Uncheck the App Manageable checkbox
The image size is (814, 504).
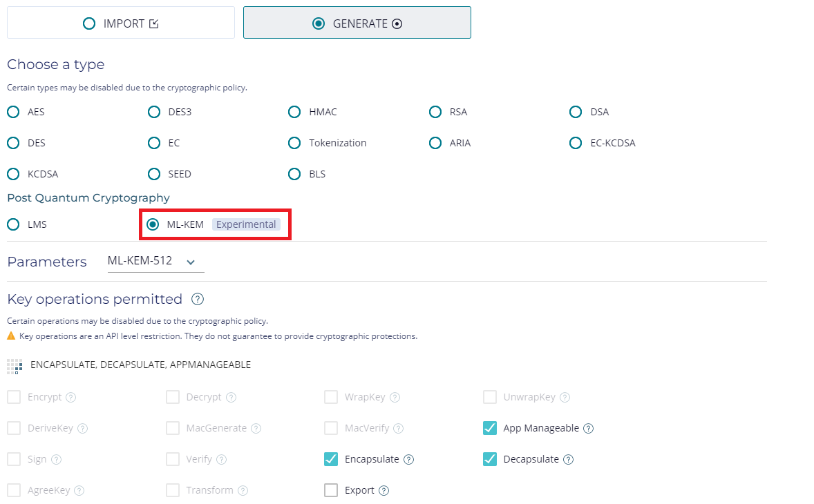point(490,428)
